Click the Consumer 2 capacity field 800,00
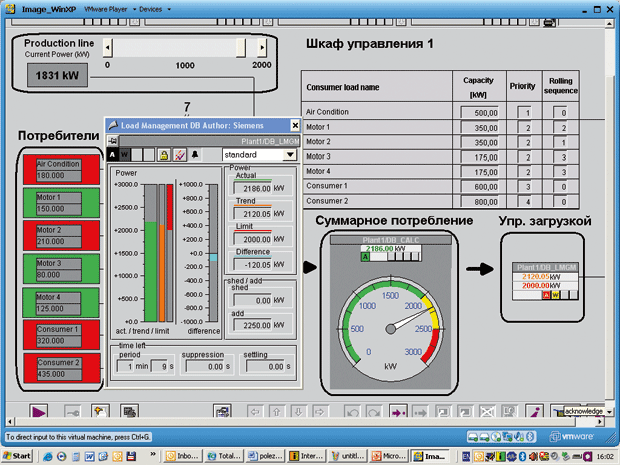The image size is (620, 465). tap(480, 202)
